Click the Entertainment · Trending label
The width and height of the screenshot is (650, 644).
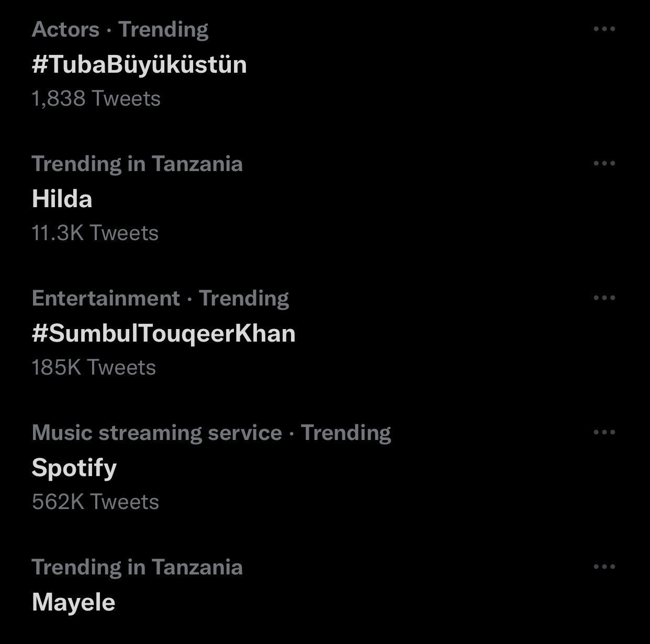point(160,299)
